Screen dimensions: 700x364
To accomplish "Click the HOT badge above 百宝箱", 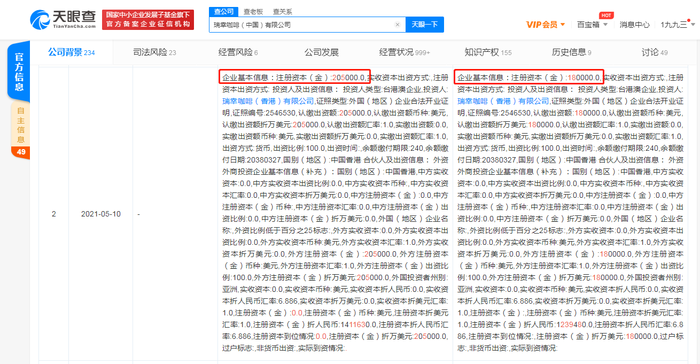I will [x=606, y=15].
